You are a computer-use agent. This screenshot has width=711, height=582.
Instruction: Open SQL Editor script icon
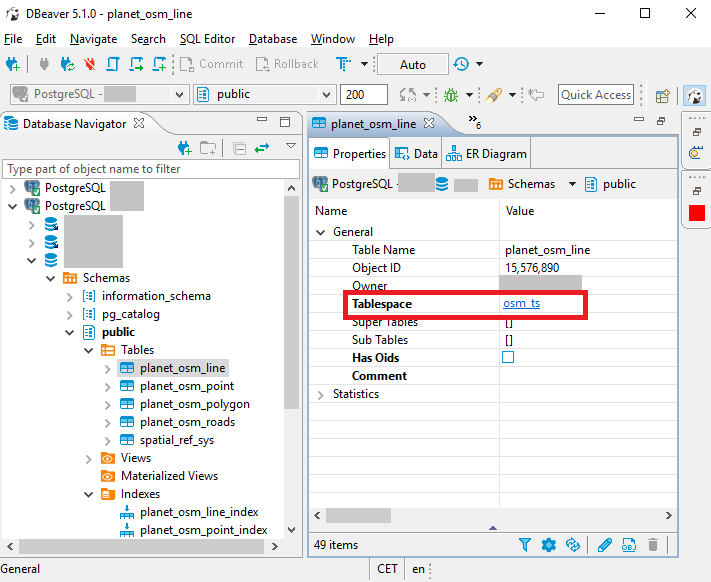[x=113, y=64]
